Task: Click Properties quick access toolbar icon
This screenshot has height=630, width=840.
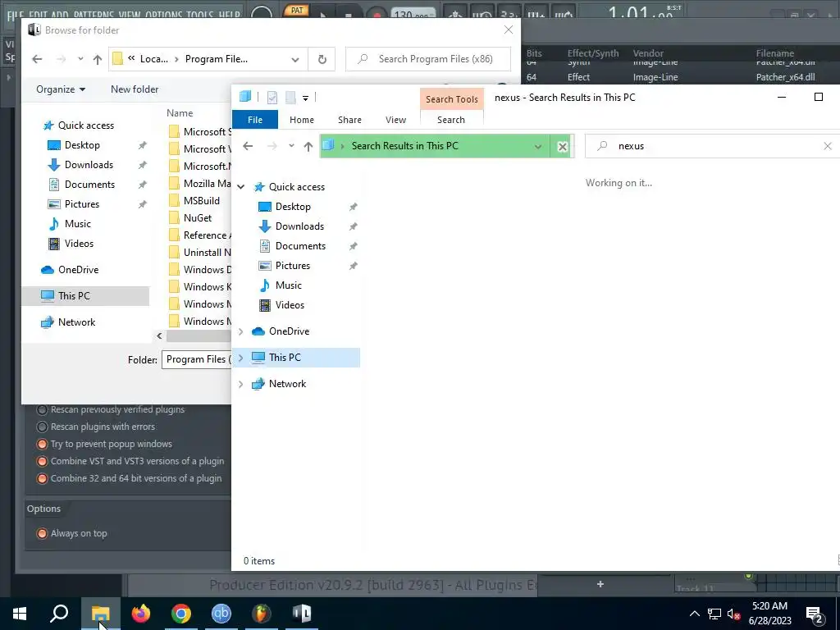Action: [x=272, y=98]
